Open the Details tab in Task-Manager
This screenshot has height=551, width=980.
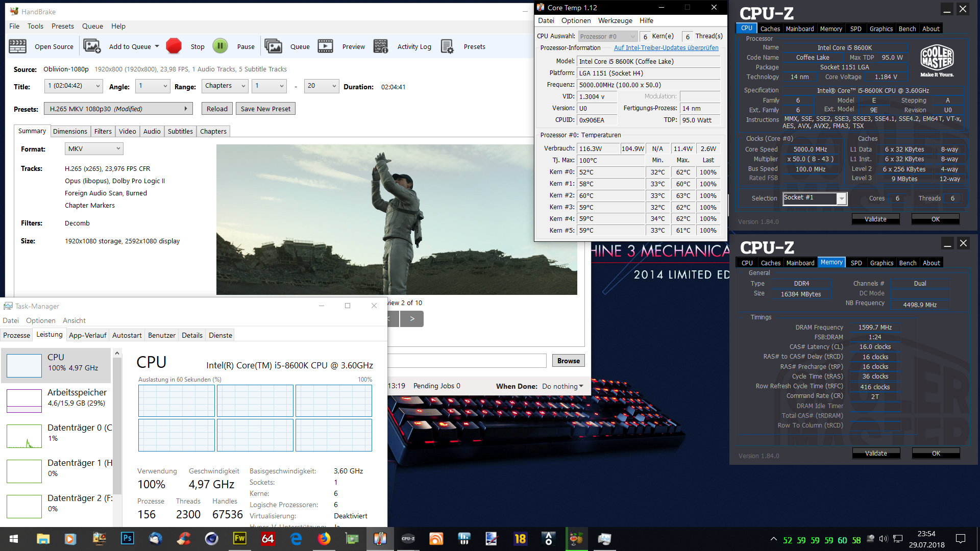tap(192, 335)
